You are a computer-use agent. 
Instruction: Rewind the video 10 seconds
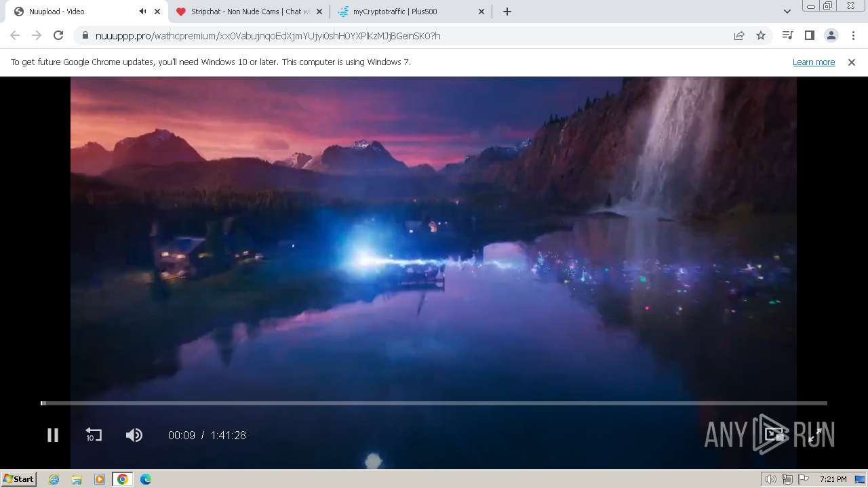point(94,435)
